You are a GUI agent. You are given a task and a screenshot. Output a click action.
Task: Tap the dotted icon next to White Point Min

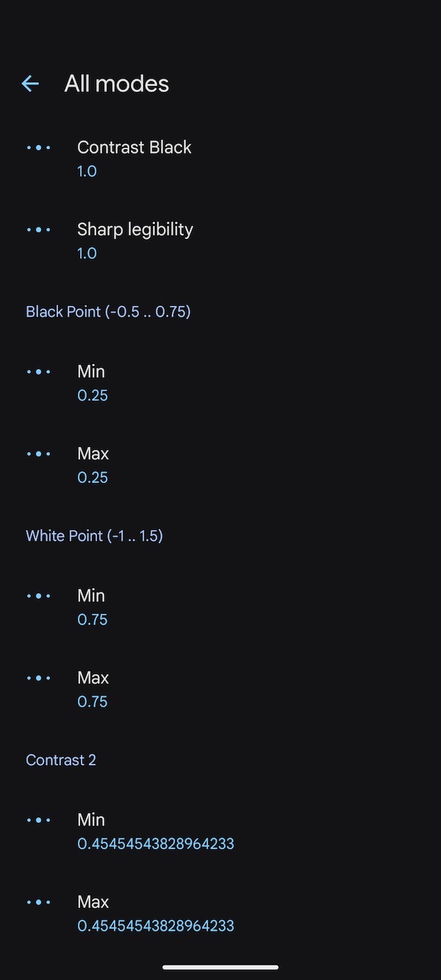(x=39, y=595)
